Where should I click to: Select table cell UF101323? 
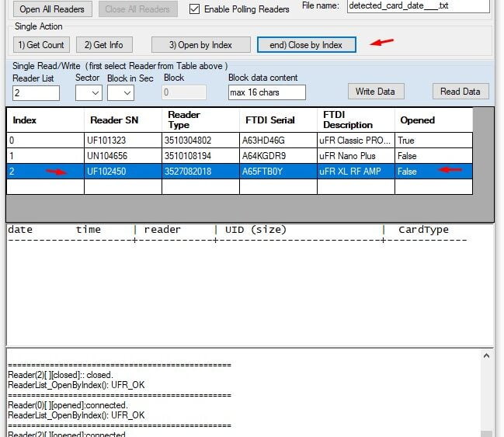(123, 140)
